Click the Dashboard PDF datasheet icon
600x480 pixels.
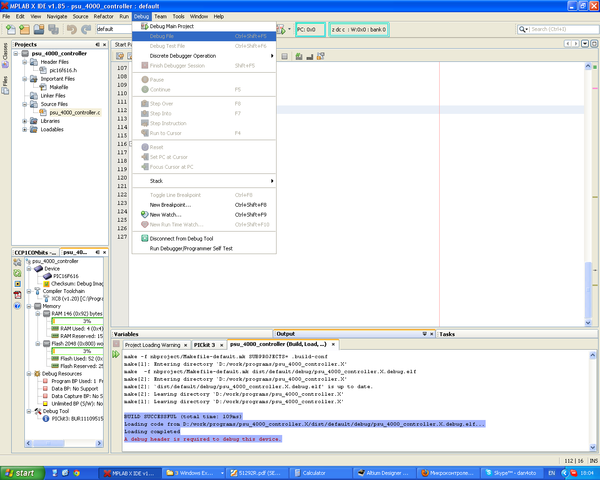tap(17, 295)
